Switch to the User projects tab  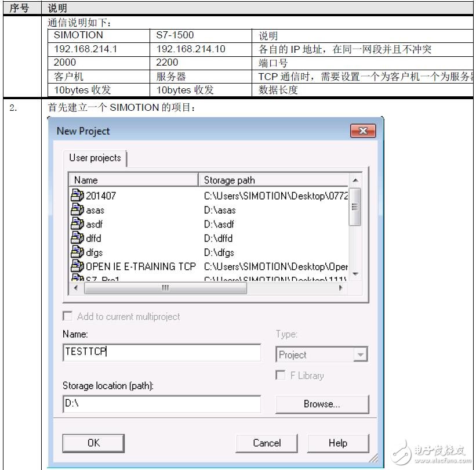[95, 158]
